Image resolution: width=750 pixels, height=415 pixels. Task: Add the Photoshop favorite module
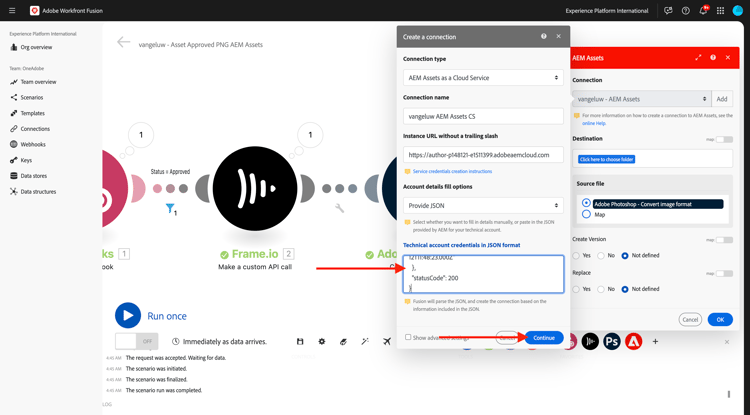click(x=612, y=341)
